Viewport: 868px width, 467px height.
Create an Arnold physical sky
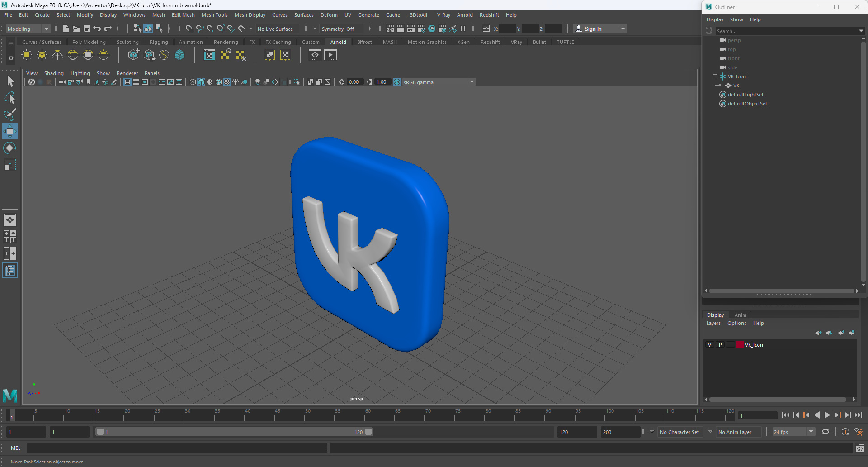(104, 55)
